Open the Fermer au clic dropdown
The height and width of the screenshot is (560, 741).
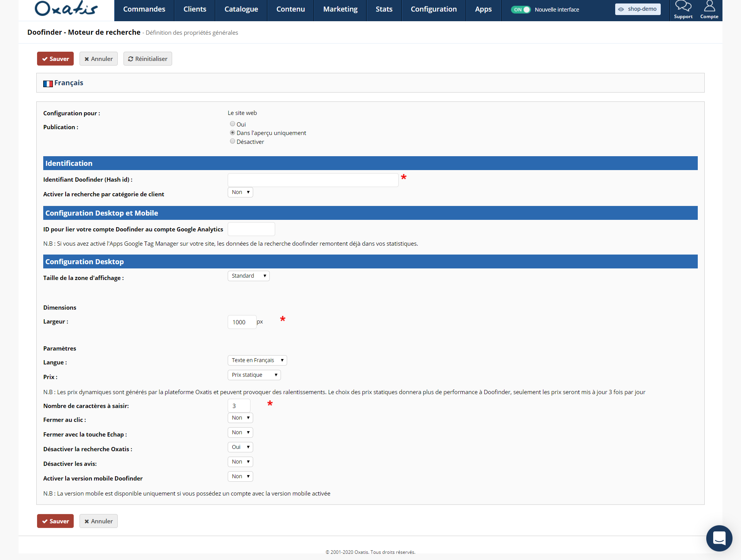pyautogui.click(x=240, y=418)
